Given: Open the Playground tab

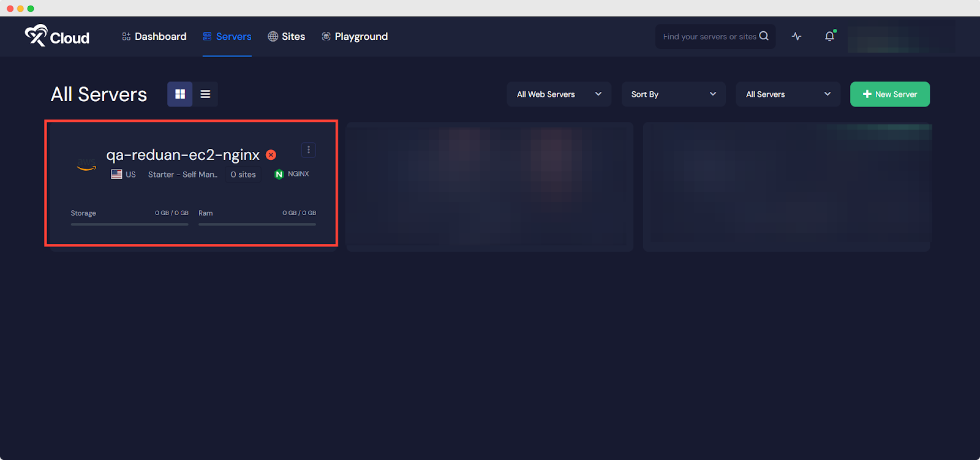Looking at the screenshot, I should pyautogui.click(x=355, y=37).
